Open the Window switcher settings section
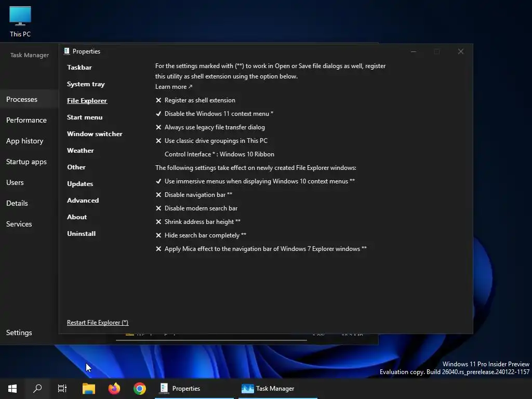 point(95,134)
